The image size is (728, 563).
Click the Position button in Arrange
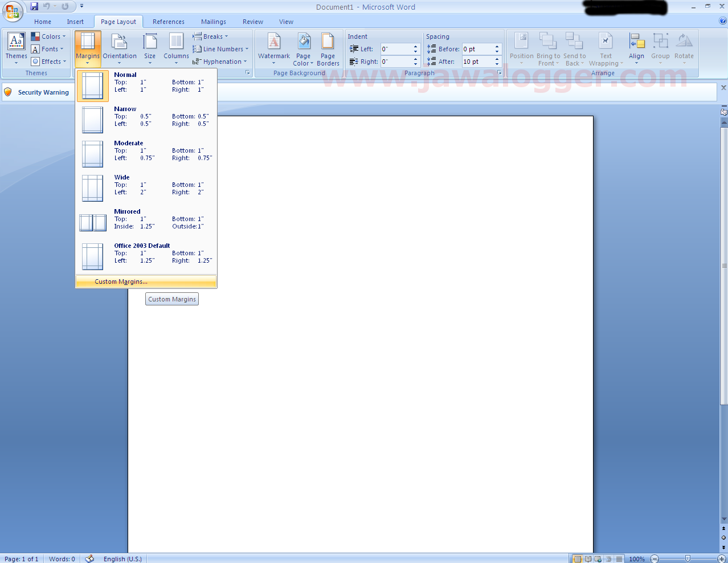coord(522,49)
